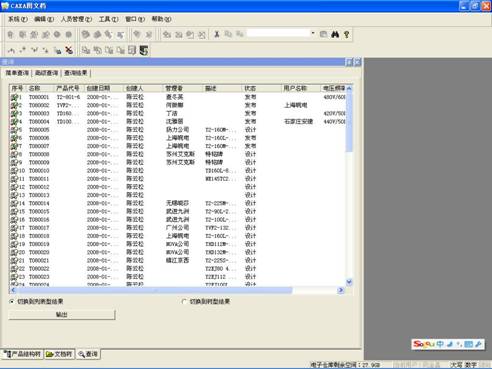Click the dark icon ending second toolbar row
Viewport: 492px width, 369px height.
coord(144,50)
